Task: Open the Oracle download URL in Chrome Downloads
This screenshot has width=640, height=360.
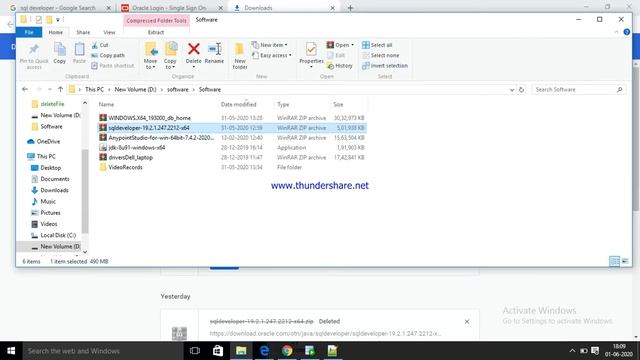Action: (325, 333)
